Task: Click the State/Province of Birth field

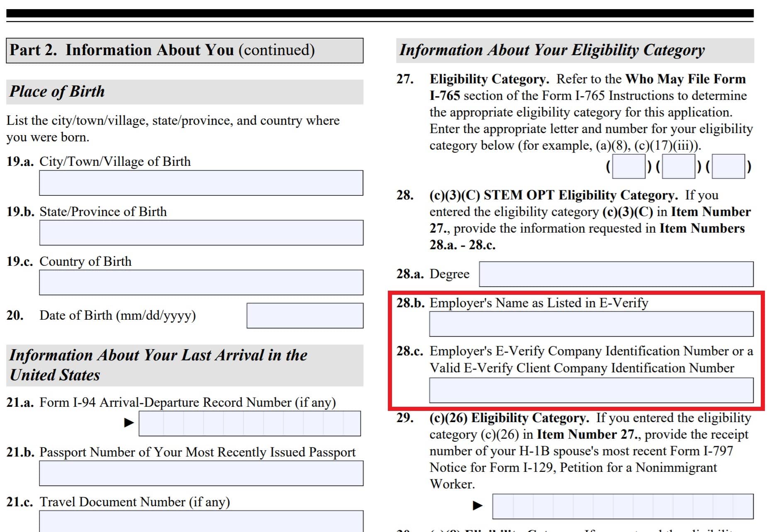Action: click(201, 233)
